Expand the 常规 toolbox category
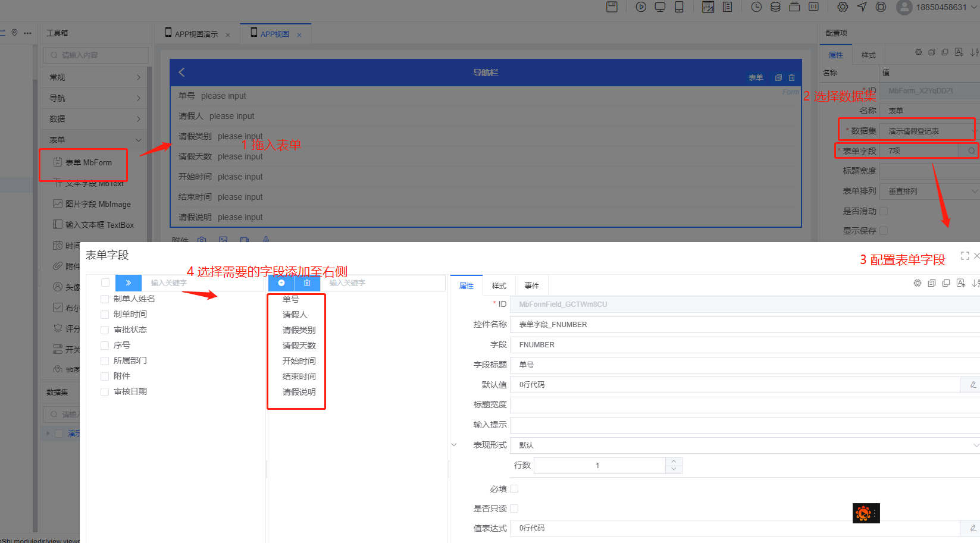Image resolution: width=980 pixels, height=543 pixels. tap(95, 77)
